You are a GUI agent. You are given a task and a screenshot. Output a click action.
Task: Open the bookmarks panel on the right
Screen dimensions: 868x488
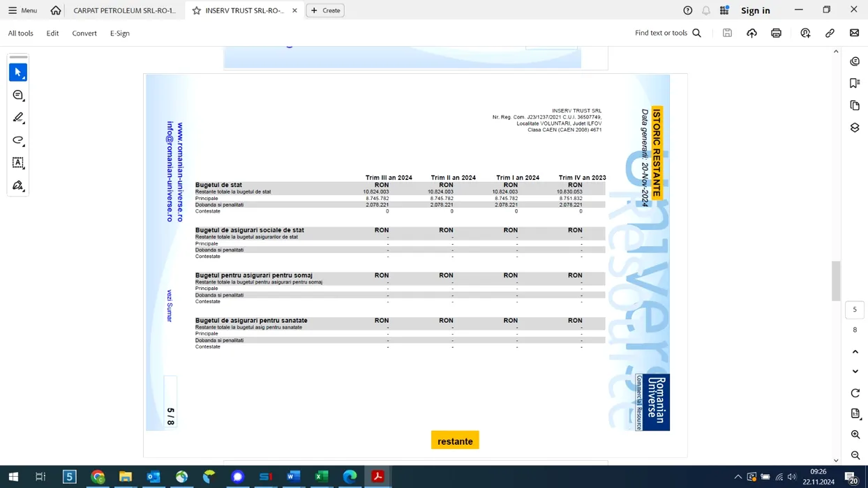click(855, 83)
